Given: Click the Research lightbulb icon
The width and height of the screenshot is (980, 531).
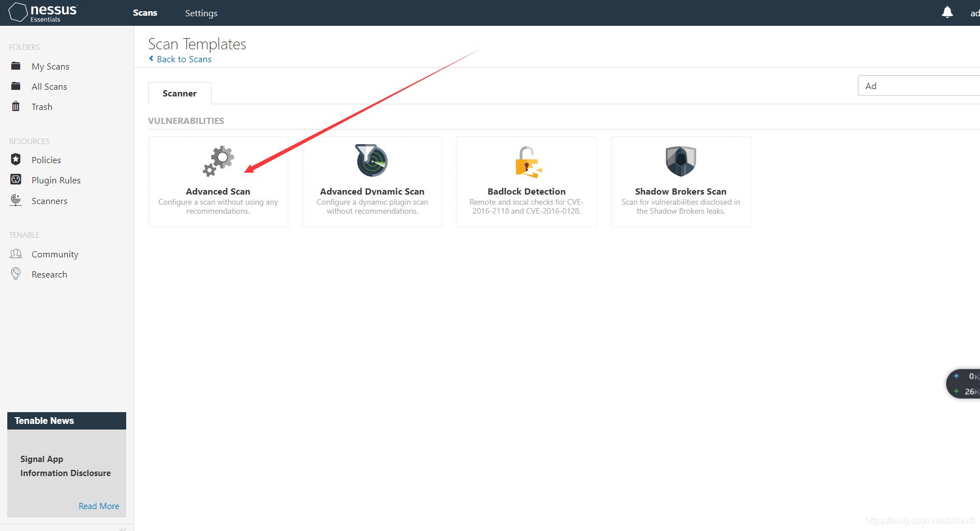Looking at the screenshot, I should [x=16, y=274].
